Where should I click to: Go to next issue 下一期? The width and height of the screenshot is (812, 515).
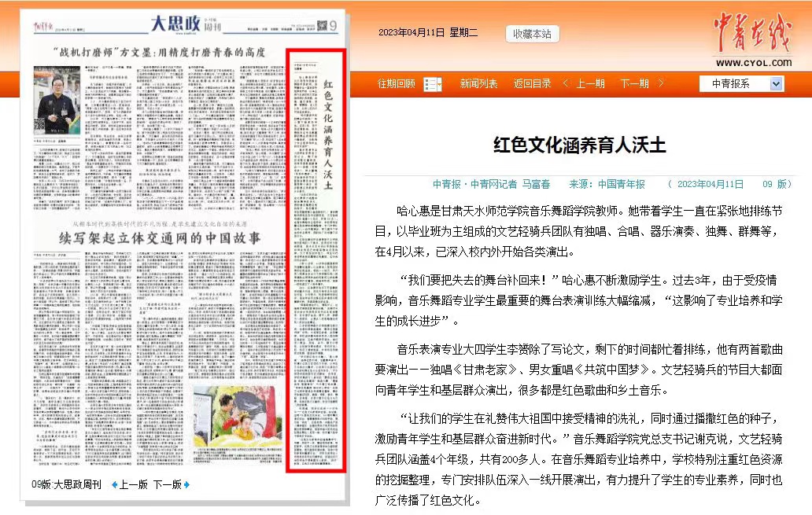pos(634,84)
